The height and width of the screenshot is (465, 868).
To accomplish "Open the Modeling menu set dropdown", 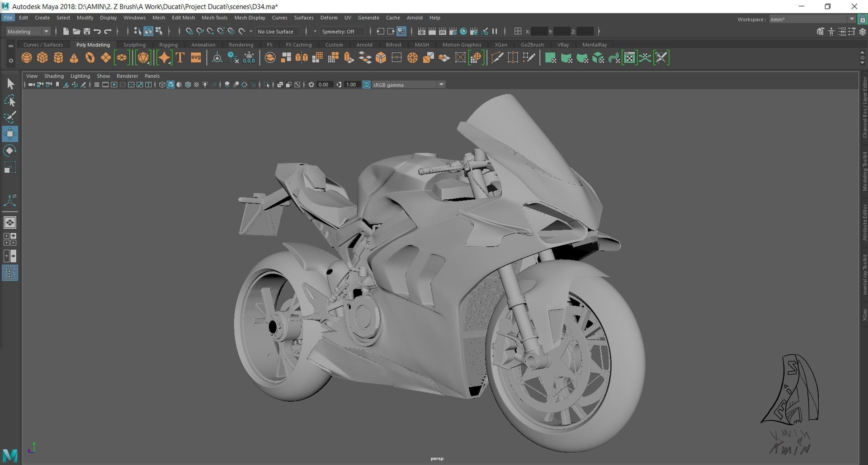I will pos(28,31).
